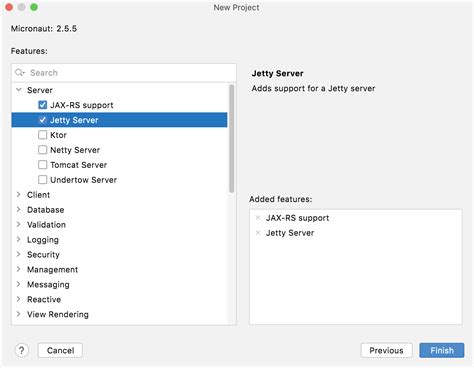The width and height of the screenshot is (474, 368).
Task: Expand the Reactive category
Action: (x=19, y=299)
